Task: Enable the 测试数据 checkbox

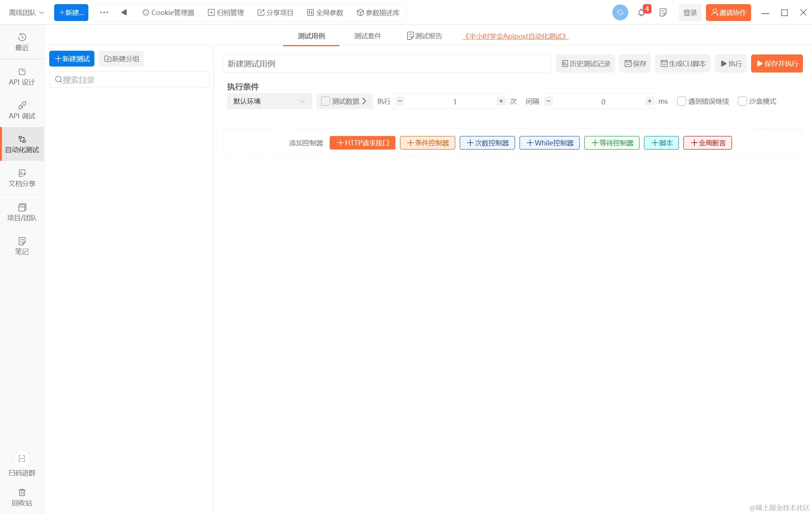Action: click(x=326, y=101)
